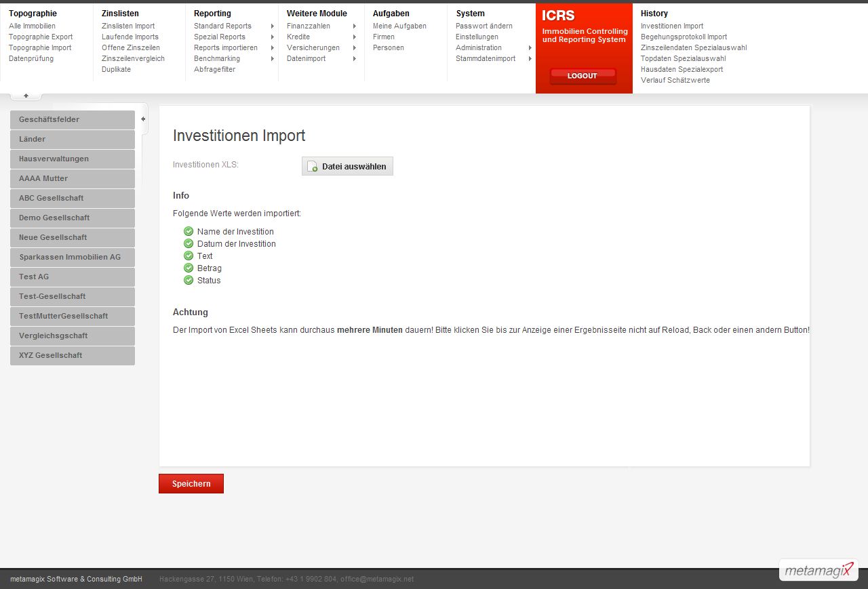Viewport: 868px width, 589px height.
Task: Select Hausverwaltungen in the sidebar
Action: point(73,159)
